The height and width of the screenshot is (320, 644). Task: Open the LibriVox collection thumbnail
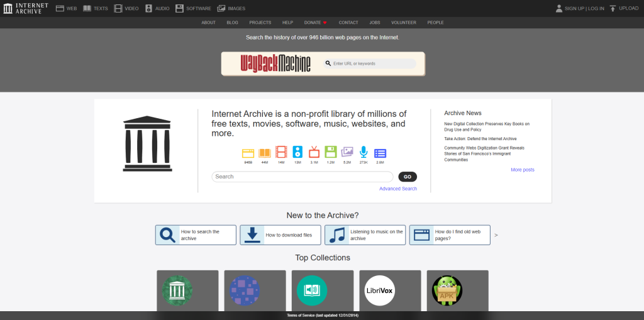point(379,290)
